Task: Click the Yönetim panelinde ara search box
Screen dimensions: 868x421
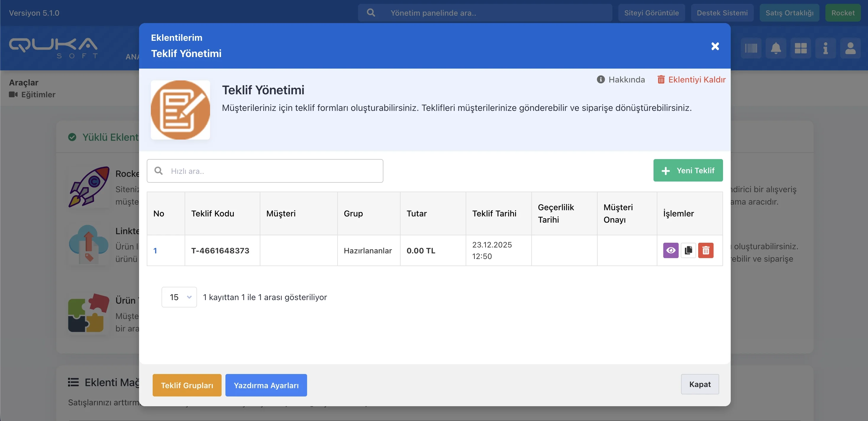Action: [x=485, y=13]
